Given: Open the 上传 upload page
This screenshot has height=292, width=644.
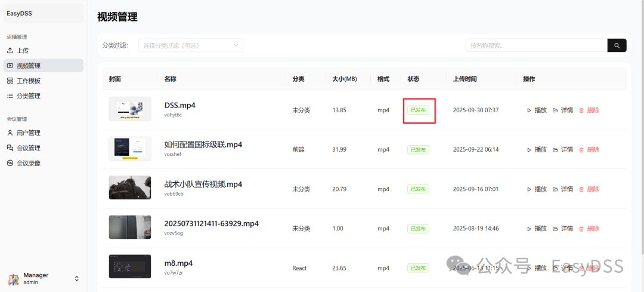Looking at the screenshot, I should click(x=22, y=51).
